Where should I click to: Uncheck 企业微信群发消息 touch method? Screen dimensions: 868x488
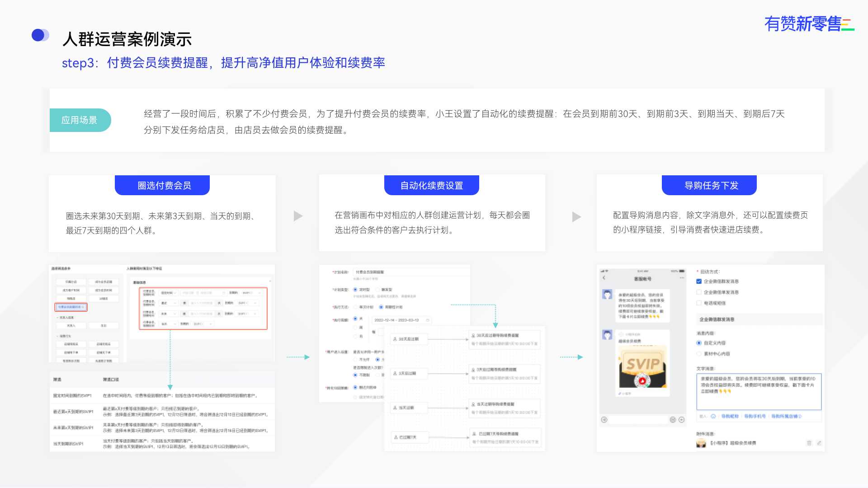pyautogui.click(x=699, y=281)
